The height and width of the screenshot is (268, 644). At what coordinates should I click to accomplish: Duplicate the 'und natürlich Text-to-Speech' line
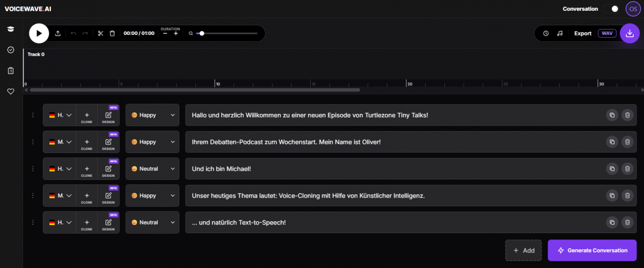(x=612, y=222)
